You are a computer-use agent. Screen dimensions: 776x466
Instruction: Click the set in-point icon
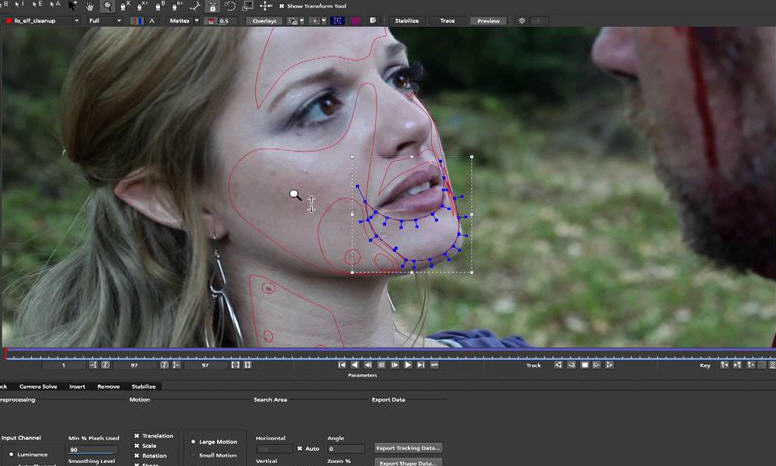(93, 365)
